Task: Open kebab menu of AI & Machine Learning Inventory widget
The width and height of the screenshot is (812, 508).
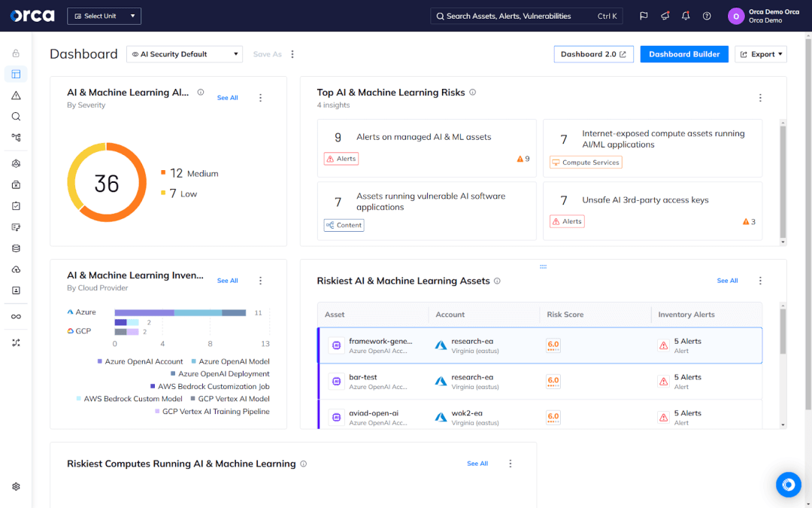Action: point(260,281)
